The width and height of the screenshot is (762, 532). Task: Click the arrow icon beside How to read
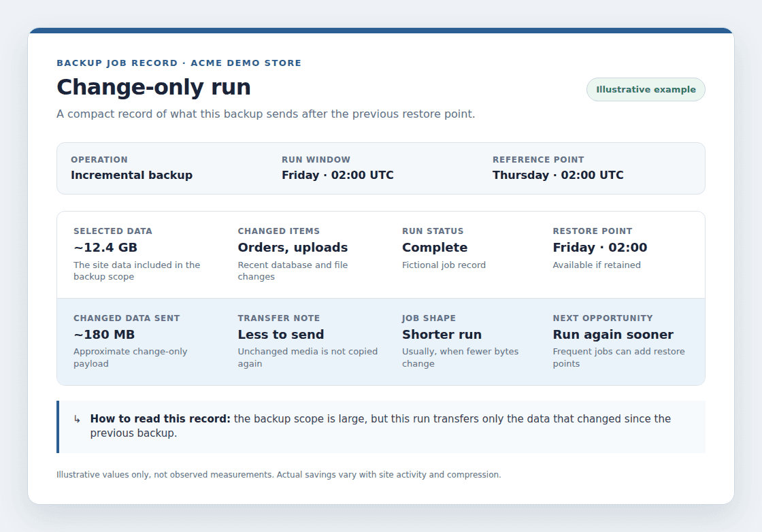[77, 419]
